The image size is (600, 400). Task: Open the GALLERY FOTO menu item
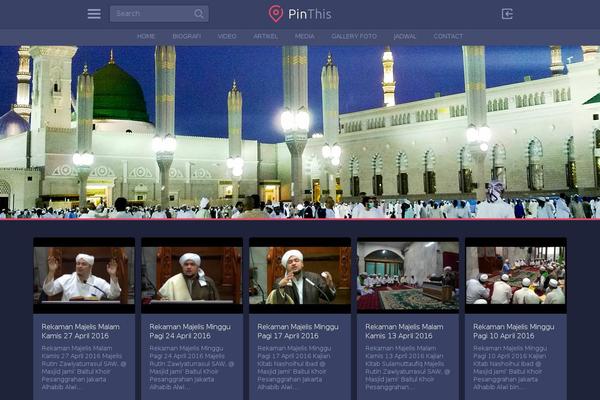[354, 36]
